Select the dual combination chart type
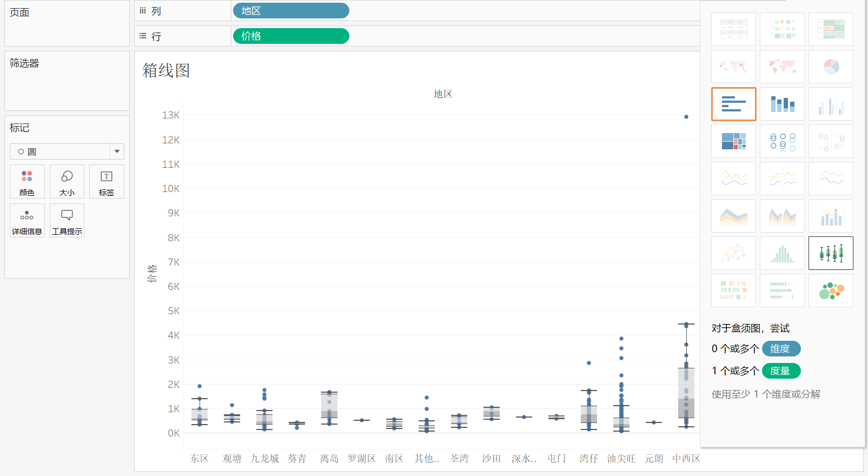Image resolution: width=868 pixels, height=476 pixels. point(831,216)
